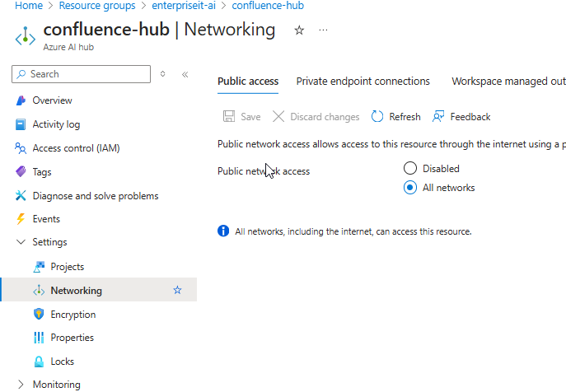566x392 pixels.
Task: Click the purple Tags icon
Action: pyautogui.click(x=21, y=171)
